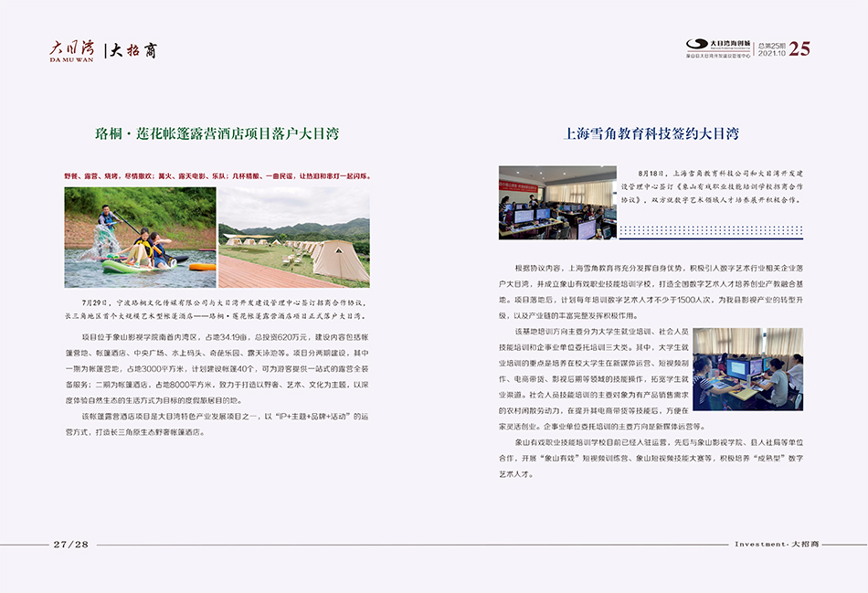Click the large red issue number 25
The width and height of the screenshot is (868, 593).
click(799, 48)
